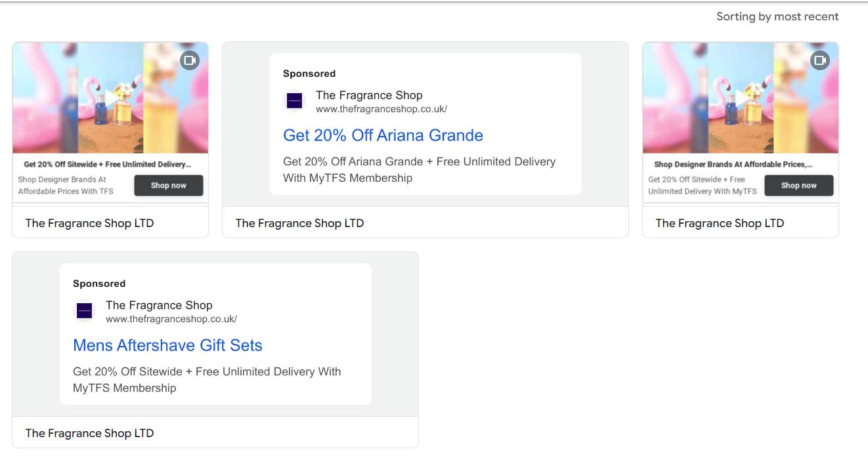Click 'The Fragrance Shop' name in the Mens Aftershave ad

pyautogui.click(x=159, y=305)
